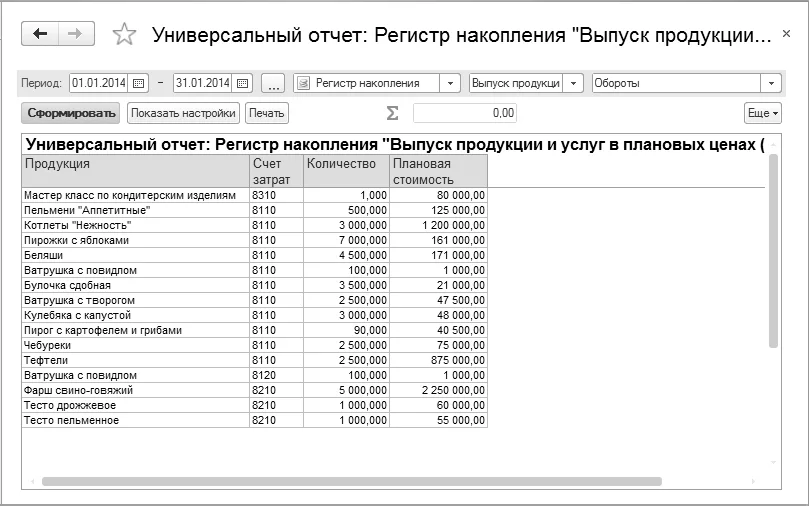Screen dimensions: 809x506
Task: Select the Чебуреки cell
Action: click(136, 345)
